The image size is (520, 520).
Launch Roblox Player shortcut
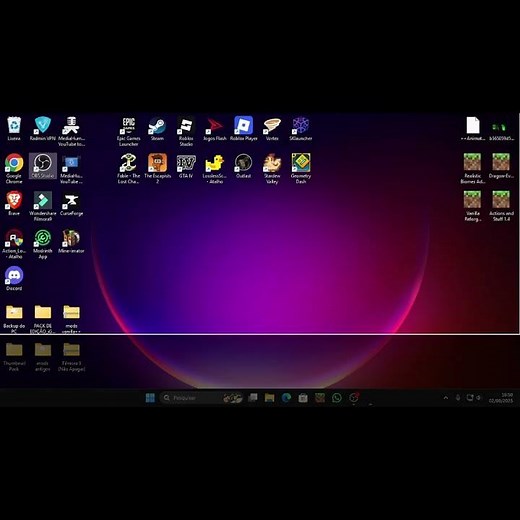point(243,128)
